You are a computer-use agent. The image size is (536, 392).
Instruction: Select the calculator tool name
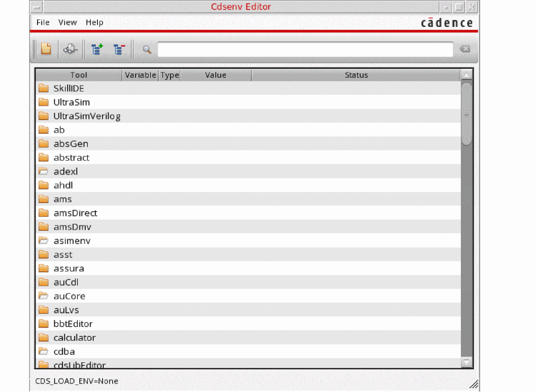pos(75,338)
